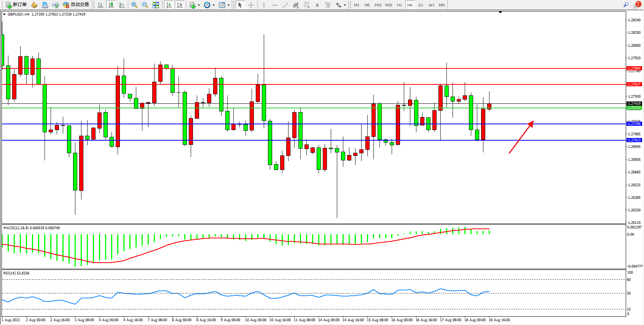644x325 pixels.
Task: Zoom out of the chart
Action: point(145,5)
